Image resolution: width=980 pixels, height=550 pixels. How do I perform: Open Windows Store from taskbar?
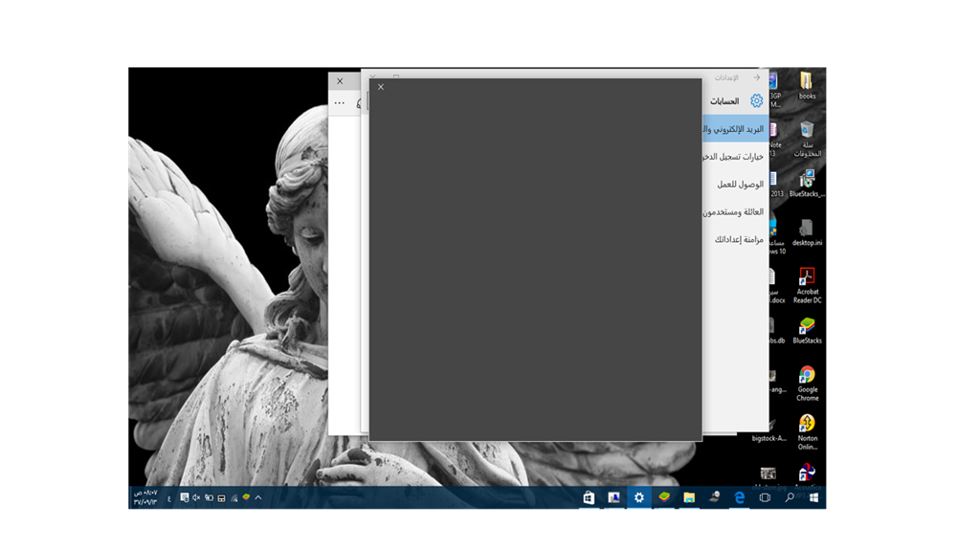[x=589, y=497]
